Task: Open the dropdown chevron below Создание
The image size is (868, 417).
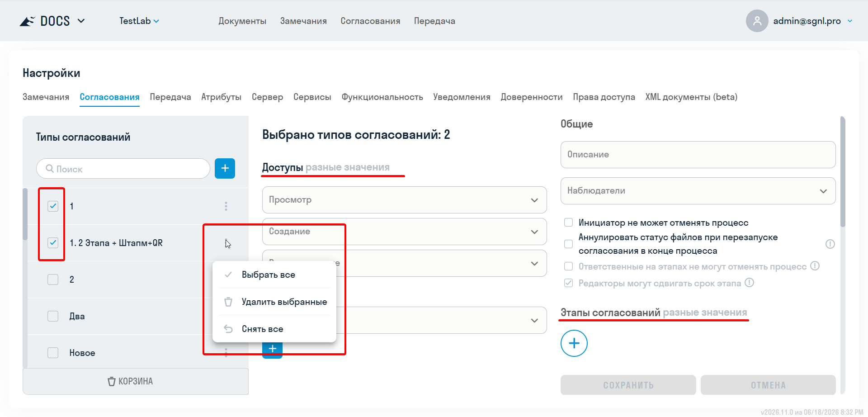Action: click(x=534, y=264)
